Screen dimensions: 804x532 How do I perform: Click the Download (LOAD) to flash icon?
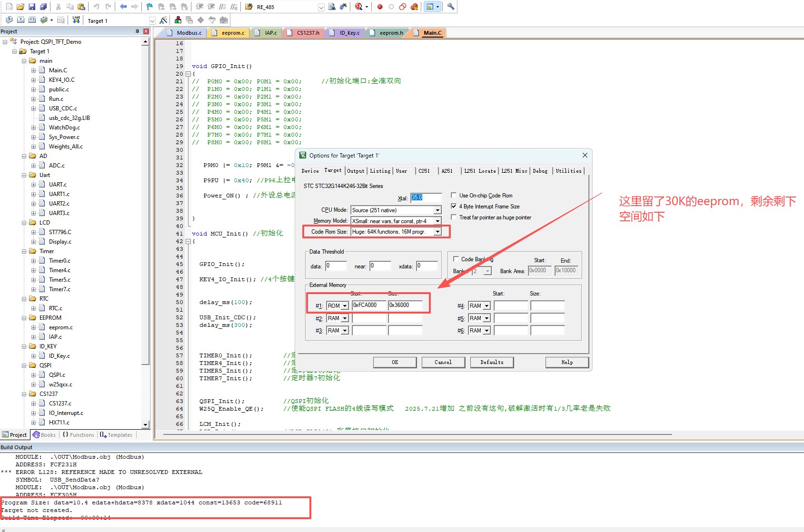(77, 20)
